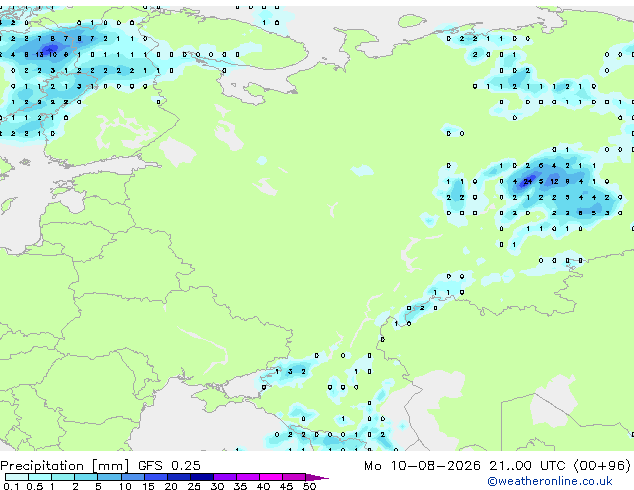This screenshot has width=634, height=490.
Task: Click the legend label '35'
Action: pos(240,486)
